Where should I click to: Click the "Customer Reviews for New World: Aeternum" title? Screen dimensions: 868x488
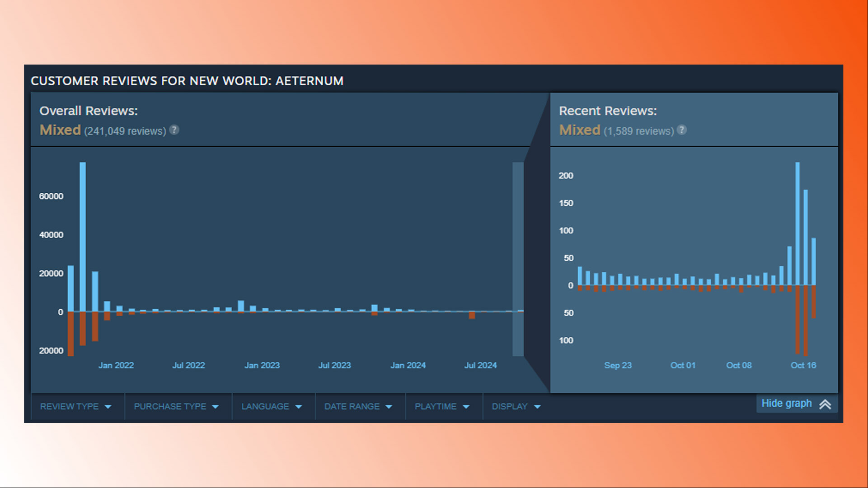[187, 81]
